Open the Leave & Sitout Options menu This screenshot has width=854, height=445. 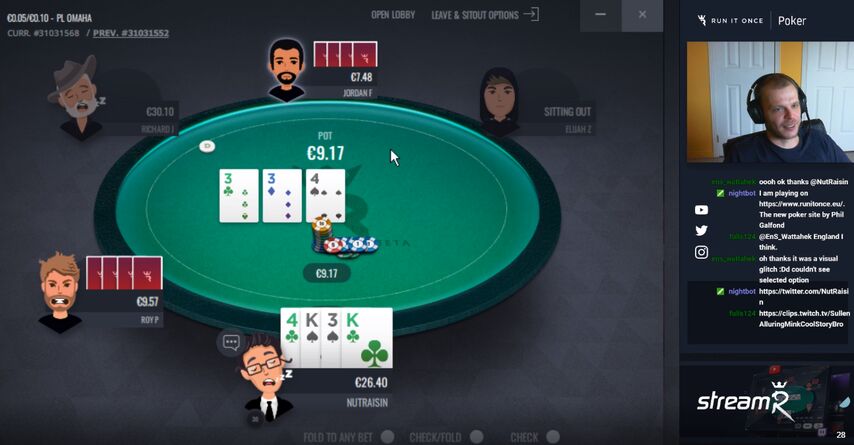click(475, 15)
